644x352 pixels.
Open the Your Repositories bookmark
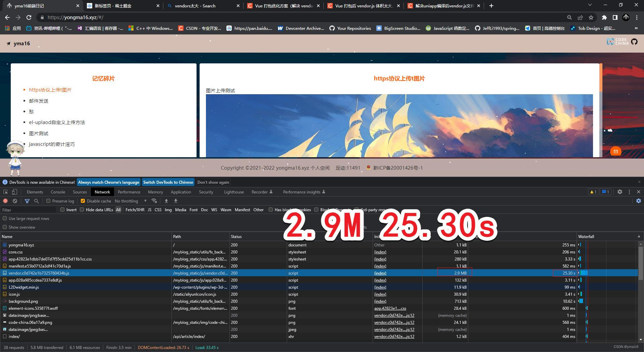coord(350,28)
